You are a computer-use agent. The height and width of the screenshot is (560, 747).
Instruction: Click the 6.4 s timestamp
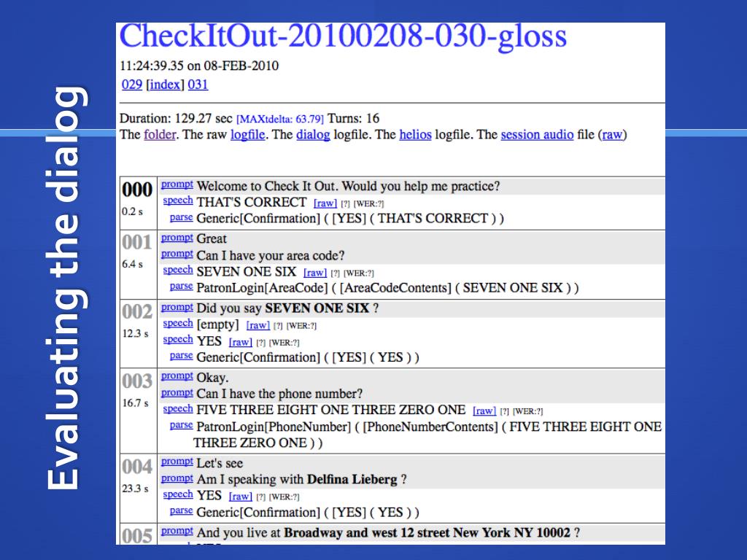point(133,264)
